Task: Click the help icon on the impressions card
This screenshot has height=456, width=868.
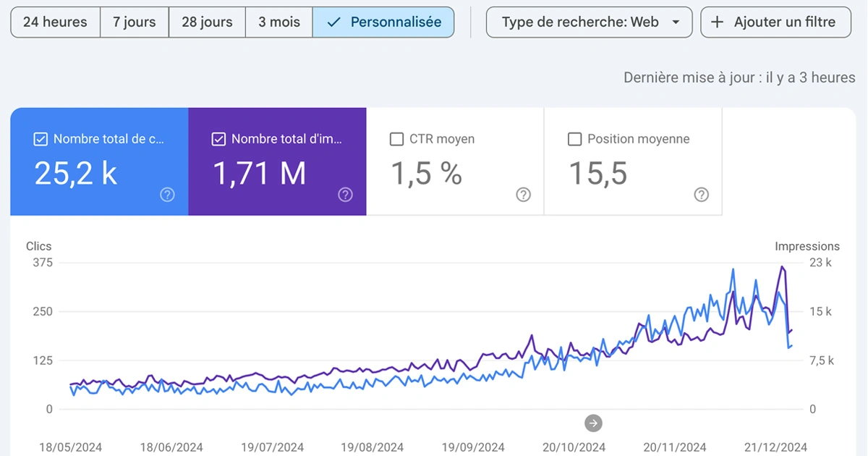Action: [345, 195]
